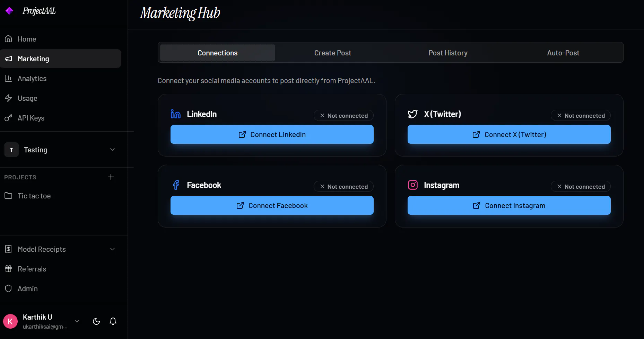Click the ProjectAAL brand name
Image resolution: width=644 pixels, height=339 pixels.
tap(39, 11)
